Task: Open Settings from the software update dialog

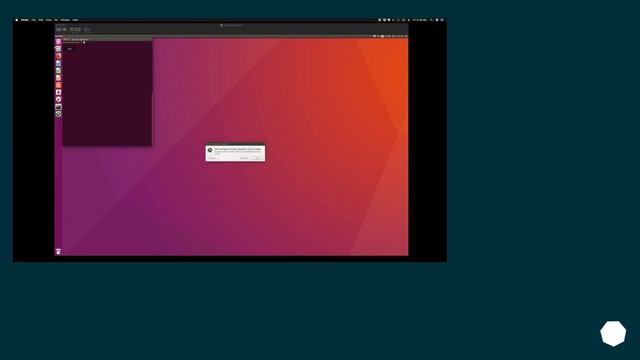Action: (x=212, y=158)
